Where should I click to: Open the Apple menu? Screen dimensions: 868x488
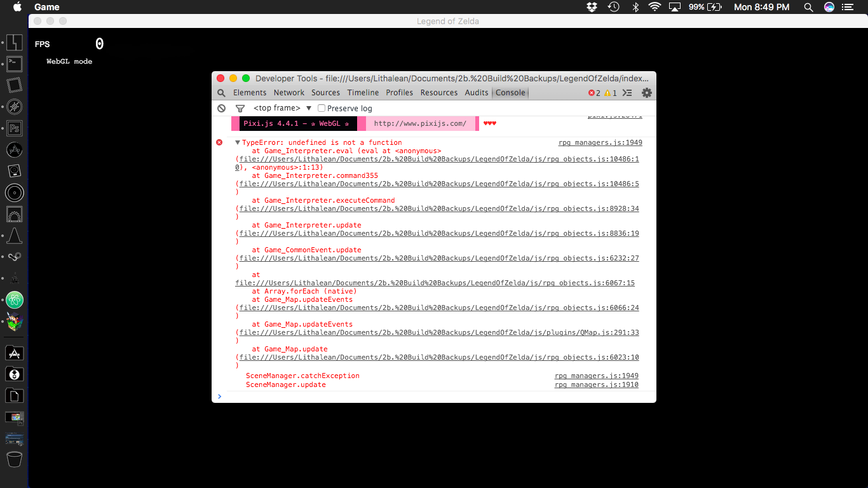(17, 7)
